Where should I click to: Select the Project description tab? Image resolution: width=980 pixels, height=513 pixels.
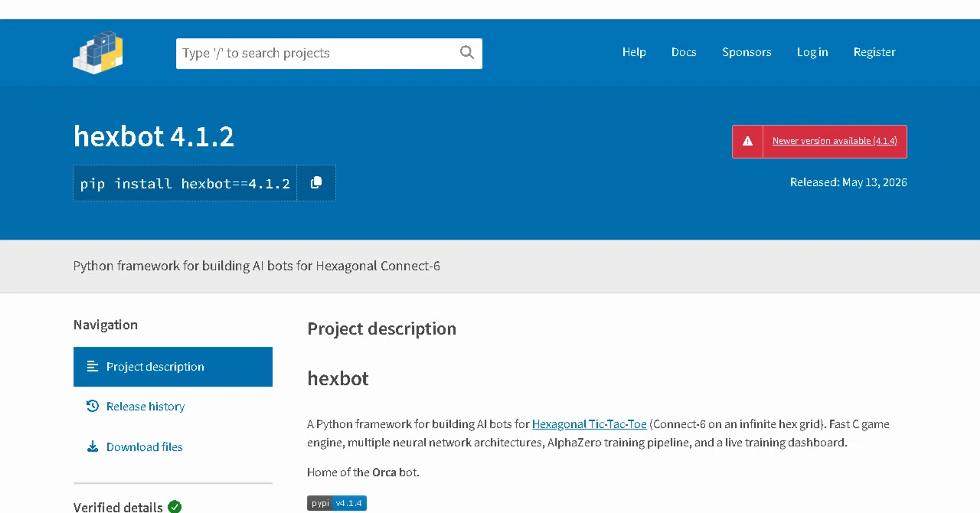173,367
